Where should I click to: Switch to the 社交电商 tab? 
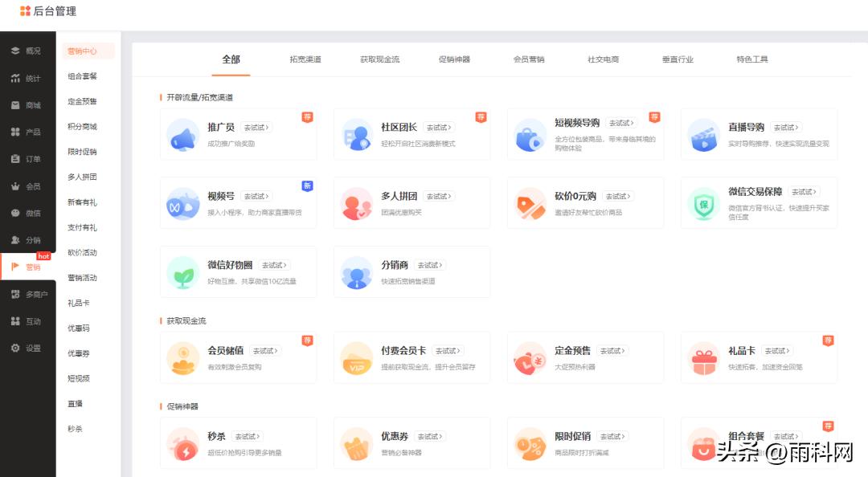click(604, 59)
